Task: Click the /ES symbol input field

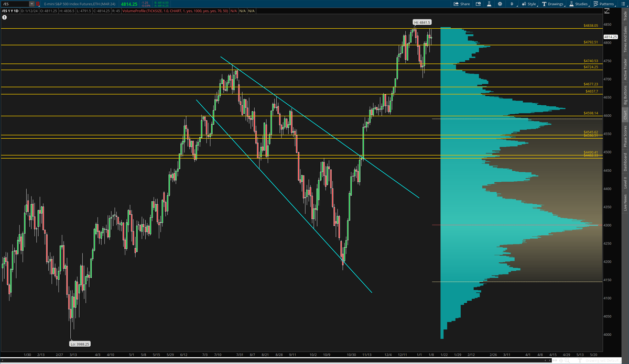Action: tap(15, 4)
